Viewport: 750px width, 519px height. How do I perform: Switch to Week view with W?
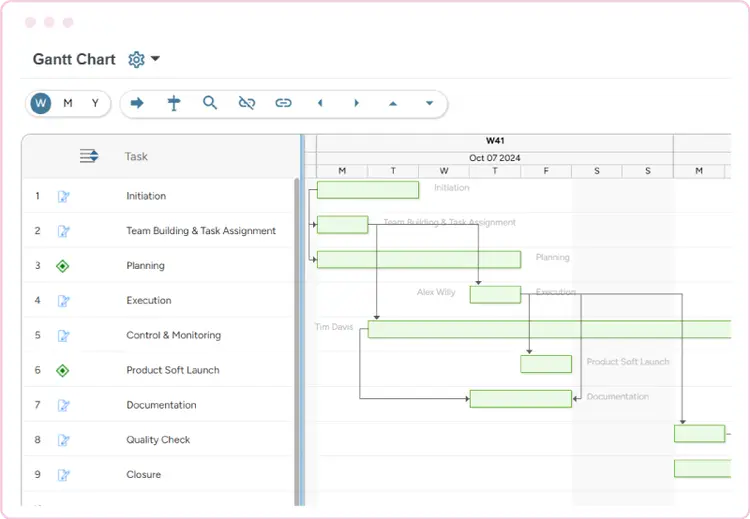[x=41, y=103]
